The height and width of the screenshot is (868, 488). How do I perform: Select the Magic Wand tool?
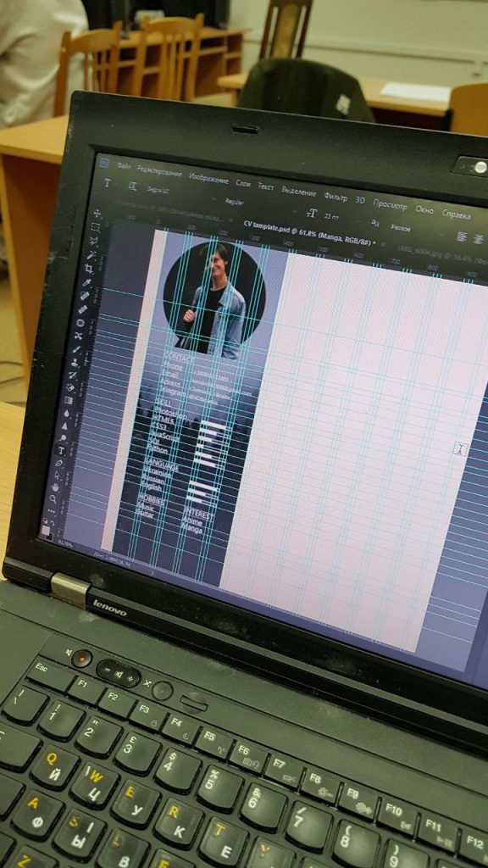coord(91,254)
